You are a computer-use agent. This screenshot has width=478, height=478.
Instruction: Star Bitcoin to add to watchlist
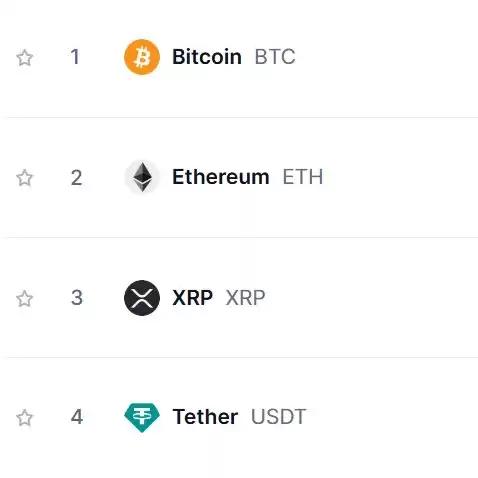click(25, 58)
